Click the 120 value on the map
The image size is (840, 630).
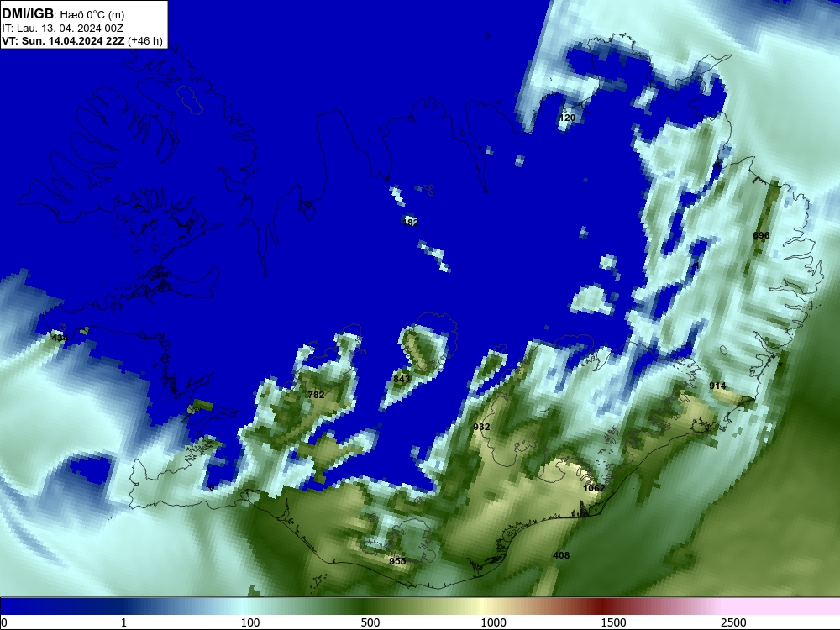click(567, 118)
